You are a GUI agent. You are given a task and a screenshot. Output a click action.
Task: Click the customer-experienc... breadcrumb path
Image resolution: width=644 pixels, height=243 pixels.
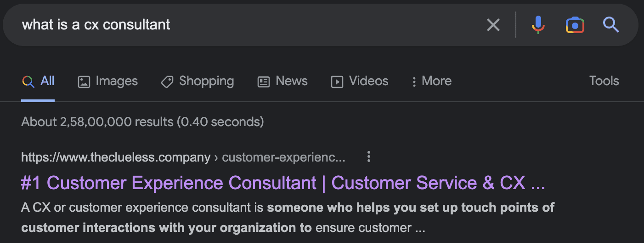click(x=283, y=157)
